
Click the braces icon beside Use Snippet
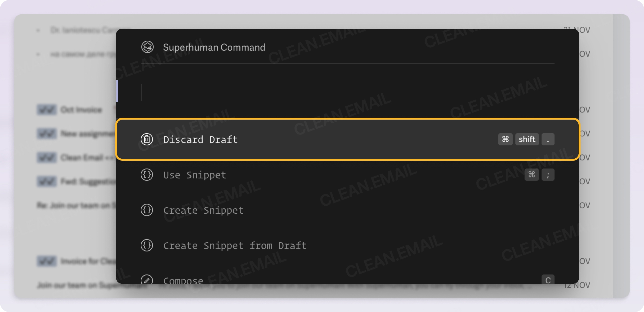coord(147,175)
